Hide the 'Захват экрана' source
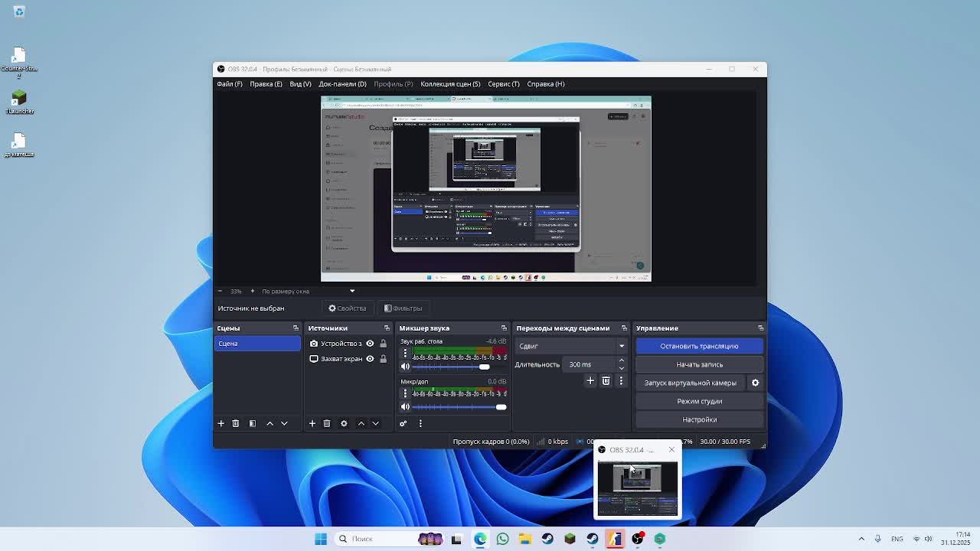980x551 pixels. click(370, 358)
